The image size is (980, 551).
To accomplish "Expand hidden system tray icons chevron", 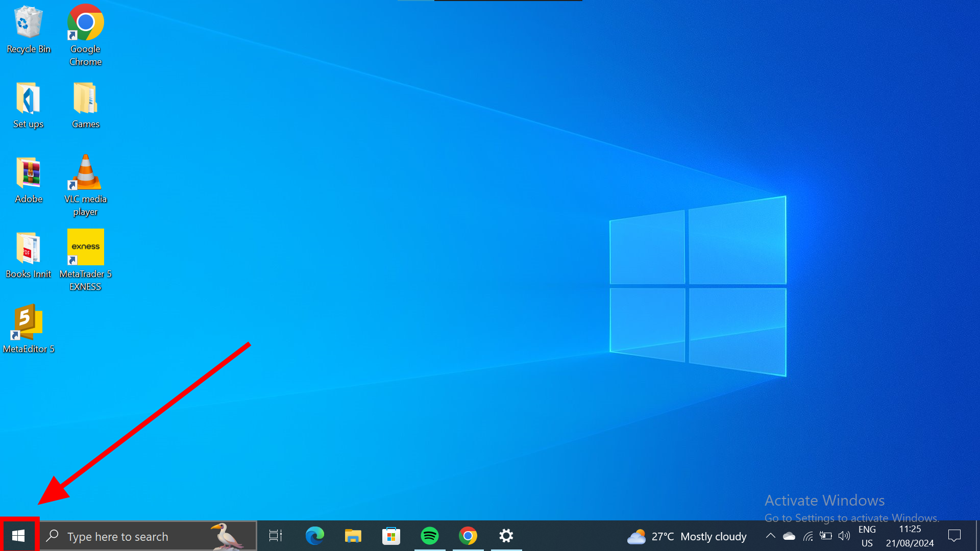I will pyautogui.click(x=770, y=536).
